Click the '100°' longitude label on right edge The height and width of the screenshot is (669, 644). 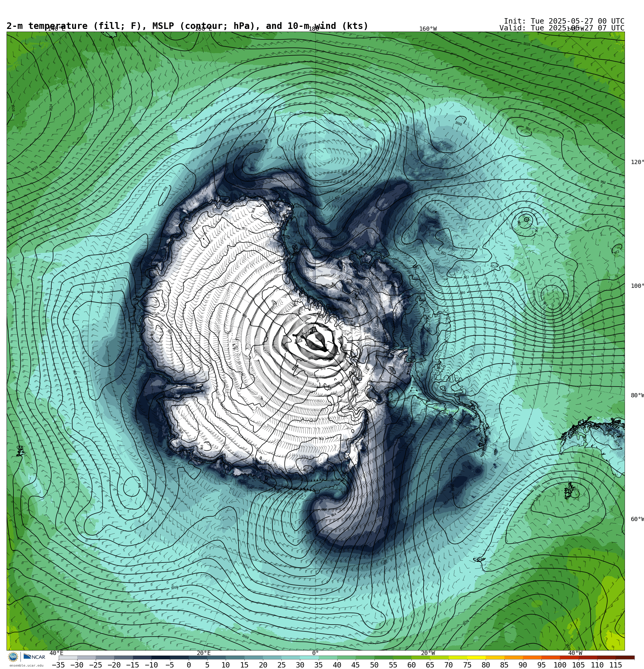click(637, 286)
